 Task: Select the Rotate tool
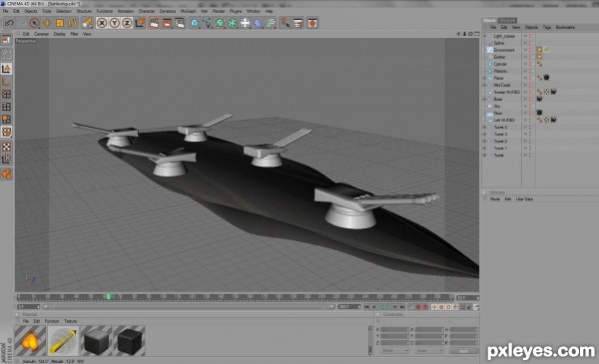(x=72, y=23)
